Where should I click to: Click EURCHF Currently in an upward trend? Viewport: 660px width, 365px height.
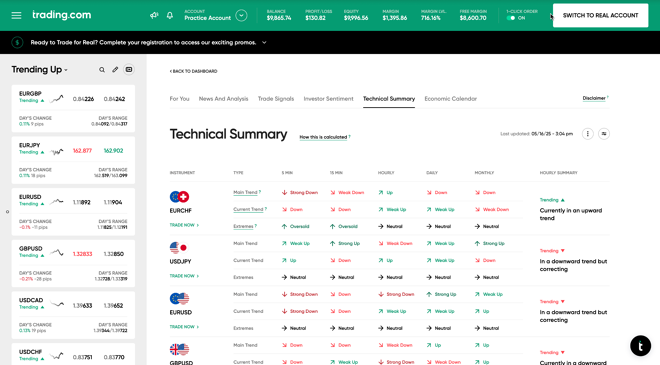tap(571, 214)
